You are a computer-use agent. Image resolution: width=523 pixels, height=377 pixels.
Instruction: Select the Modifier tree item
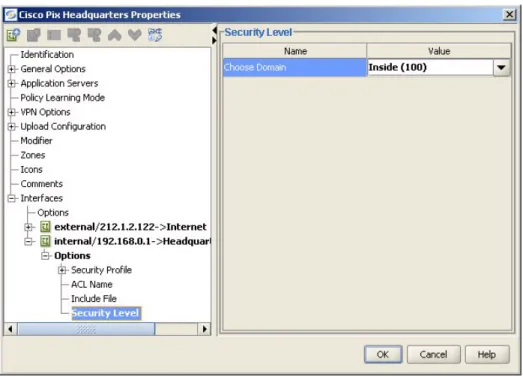36,141
